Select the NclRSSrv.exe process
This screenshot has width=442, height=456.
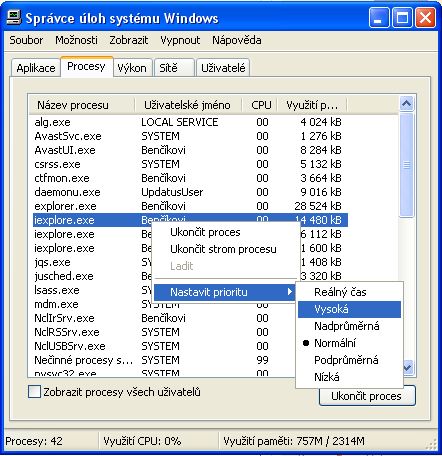tap(67, 332)
